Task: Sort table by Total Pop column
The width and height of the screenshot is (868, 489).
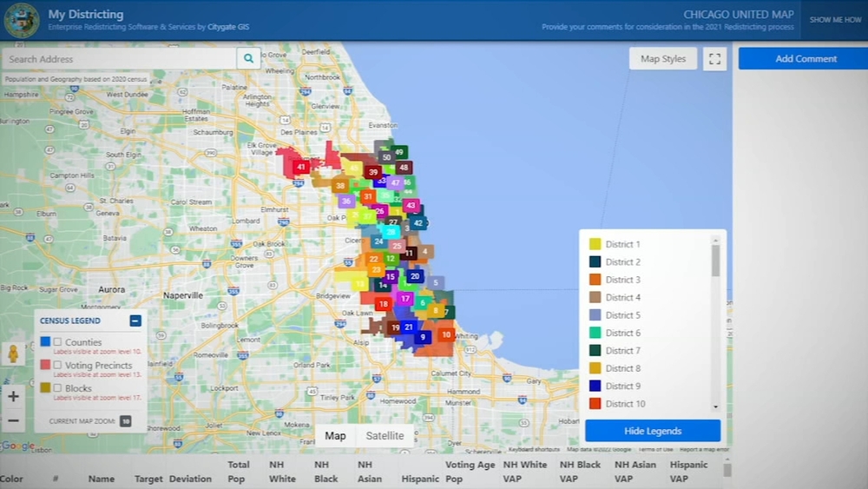Action: coord(239,472)
